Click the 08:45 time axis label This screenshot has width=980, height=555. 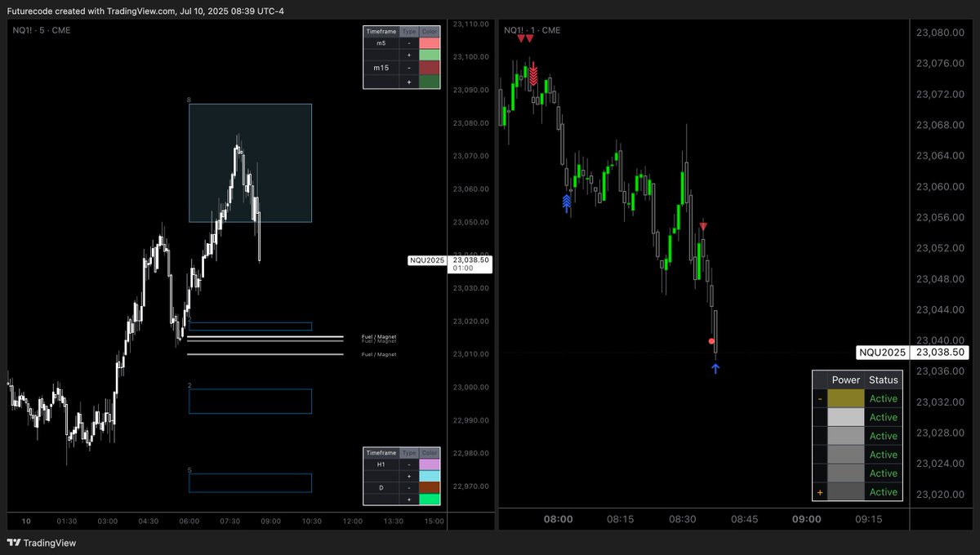744,519
